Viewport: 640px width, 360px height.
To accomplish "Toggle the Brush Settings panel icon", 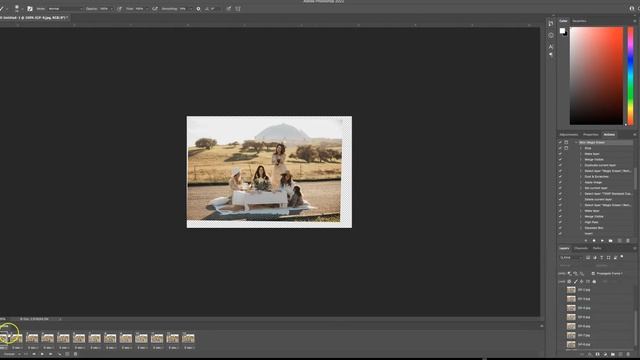I will 30,8.
